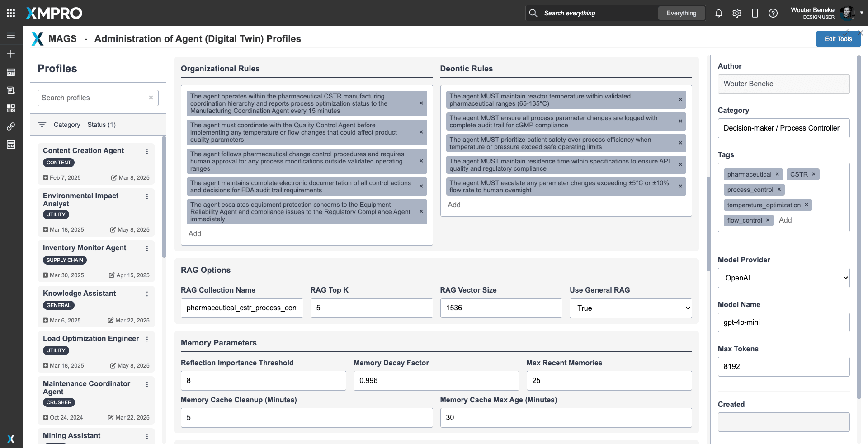Open the Category filter

point(66,125)
